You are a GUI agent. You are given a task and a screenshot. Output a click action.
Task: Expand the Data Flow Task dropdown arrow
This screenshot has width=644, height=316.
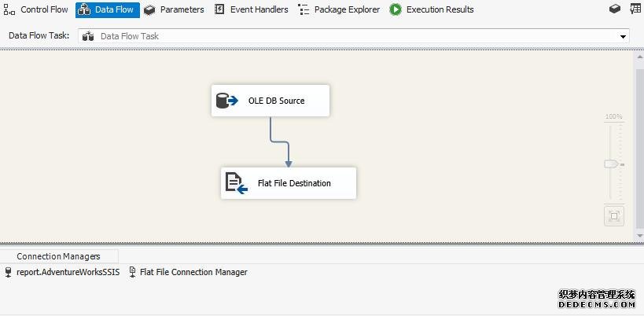pyautogui.click(x=623, y=36)
